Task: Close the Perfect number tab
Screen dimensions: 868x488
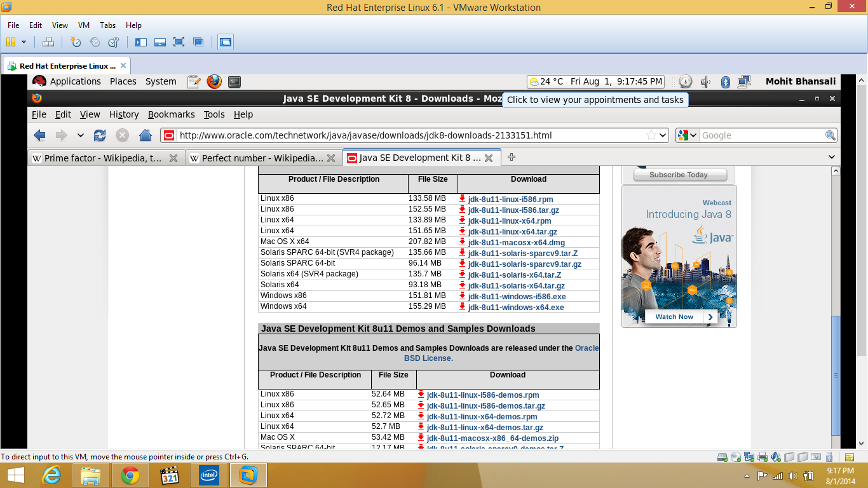Action: (x=330, y=158)
